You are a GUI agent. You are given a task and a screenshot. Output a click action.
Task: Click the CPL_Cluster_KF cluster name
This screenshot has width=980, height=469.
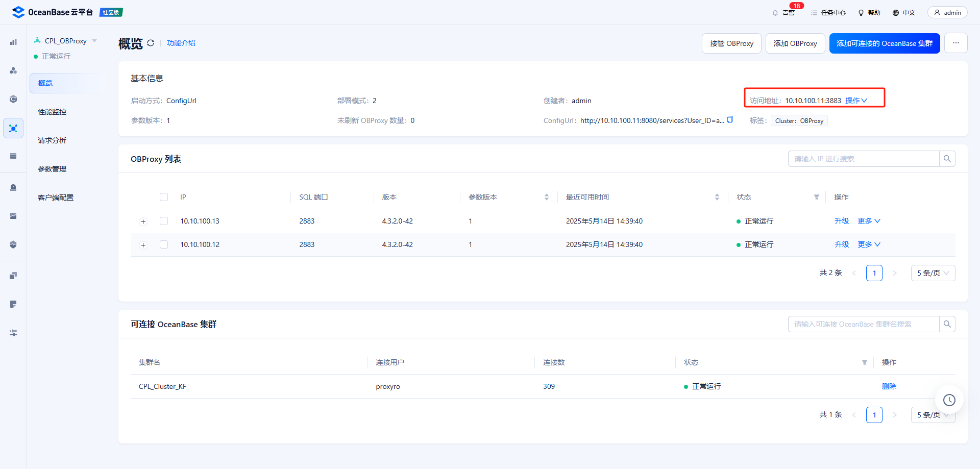tap(162, 386)
